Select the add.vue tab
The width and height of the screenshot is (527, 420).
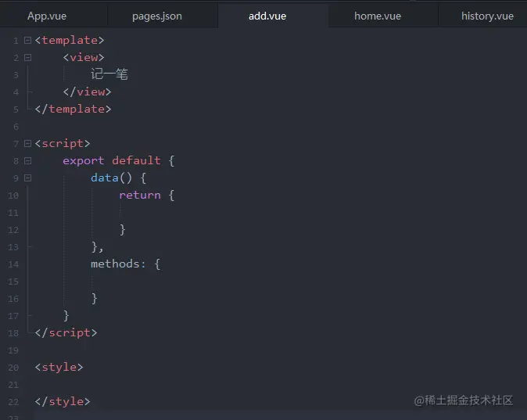tap(267, 16)
